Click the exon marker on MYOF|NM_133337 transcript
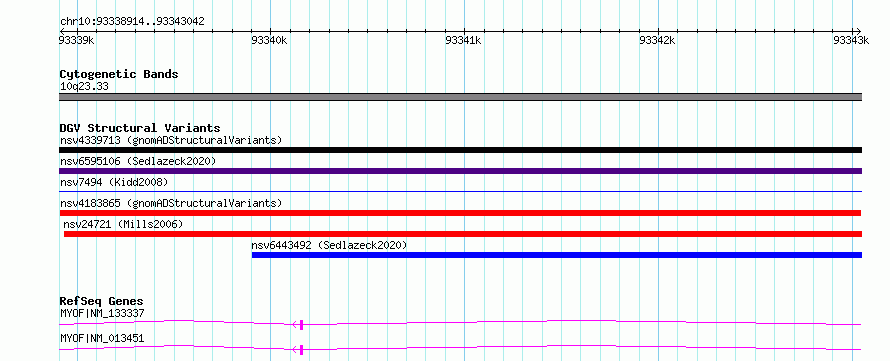This screenshot has width=890, height=361. coord(301,325)
